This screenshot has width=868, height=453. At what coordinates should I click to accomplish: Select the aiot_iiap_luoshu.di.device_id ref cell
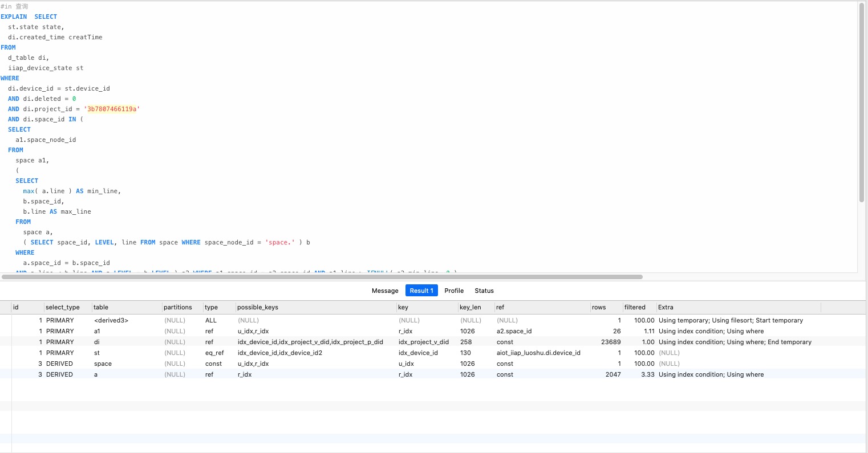(538, 353)
